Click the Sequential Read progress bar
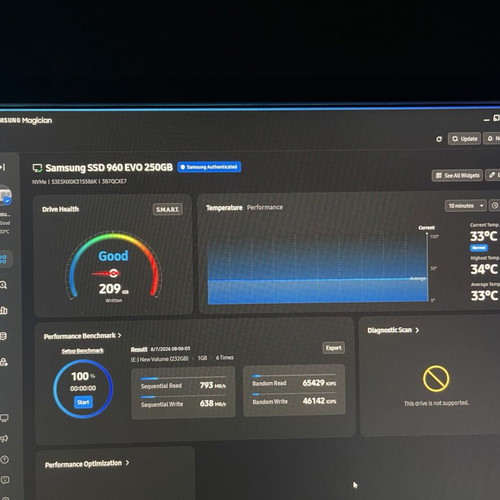The width and height of the screenshot is (500, 500). click(183, 378)
